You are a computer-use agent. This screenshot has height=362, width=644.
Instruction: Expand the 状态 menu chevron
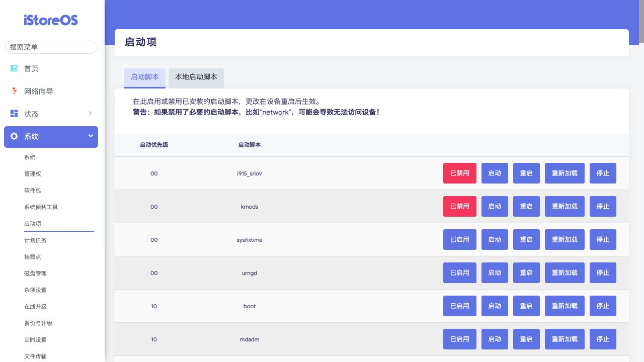91,113
